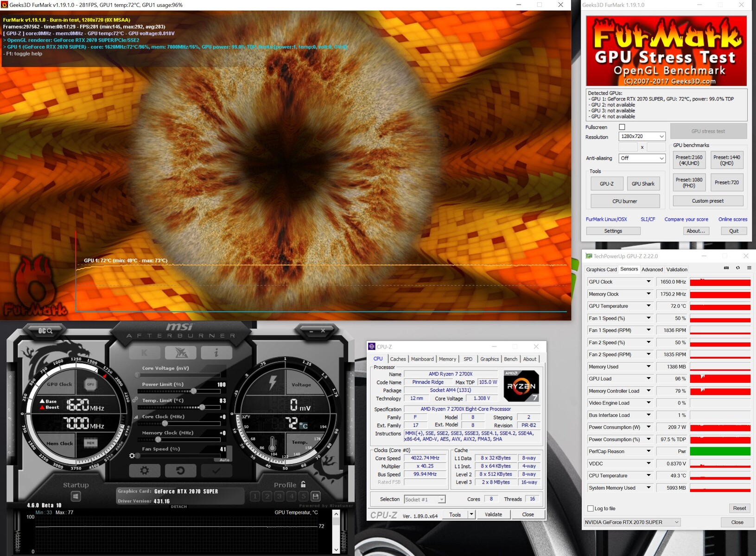Click the Power Limit slider handle
The image size is (756, 556).
tap(193, 391)
